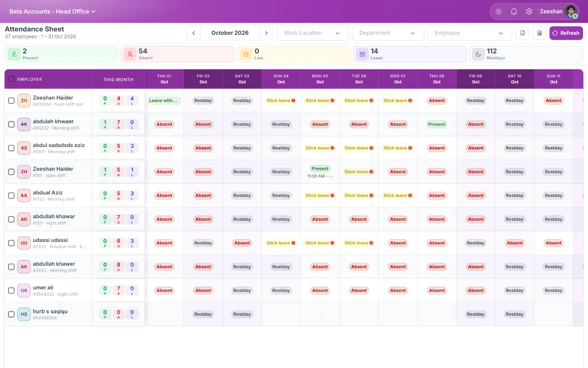Open the Work Location dropdown
The height and width of the screenshot is (368, 588).
click(x=312, y=33)
